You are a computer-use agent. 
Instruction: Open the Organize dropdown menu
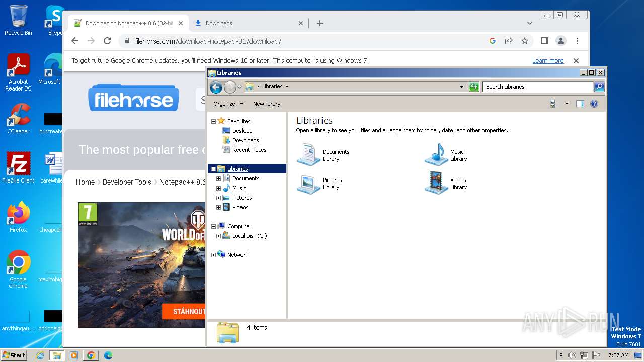[x=228, y=104]
